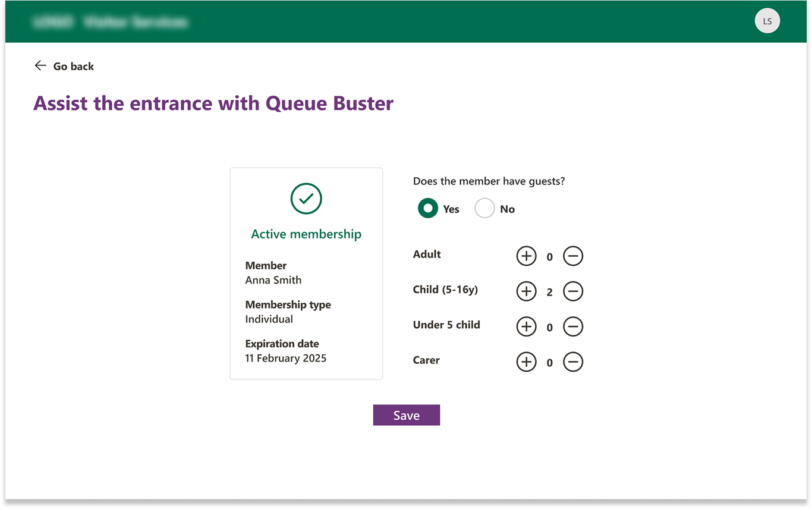Click the Adult guest count value

click(x=550, y=257)
